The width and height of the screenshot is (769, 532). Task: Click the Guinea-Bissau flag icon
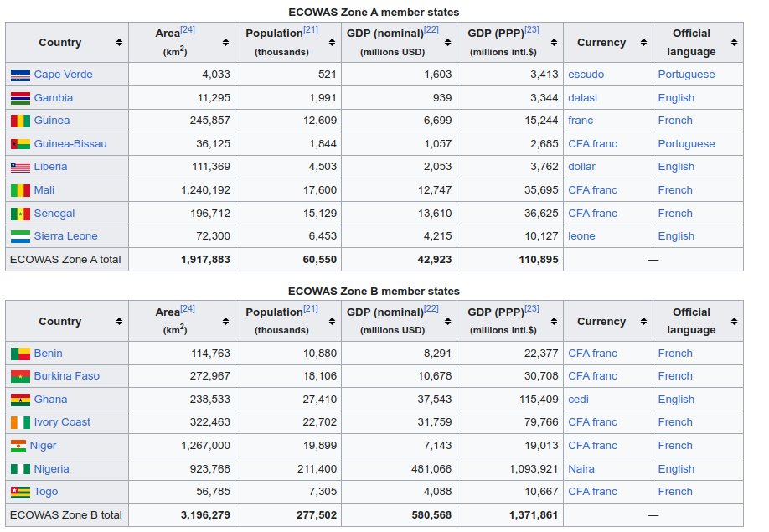(x=20, y=144)
